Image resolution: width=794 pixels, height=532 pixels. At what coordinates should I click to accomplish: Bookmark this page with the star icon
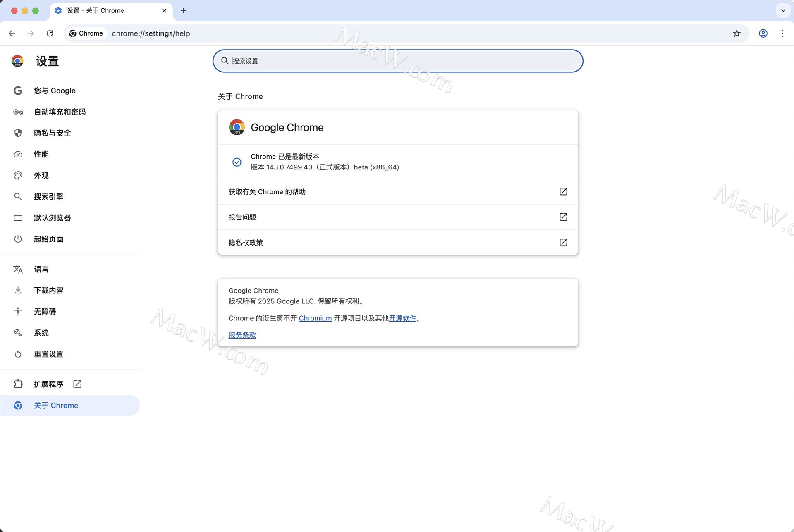[737, 33]
